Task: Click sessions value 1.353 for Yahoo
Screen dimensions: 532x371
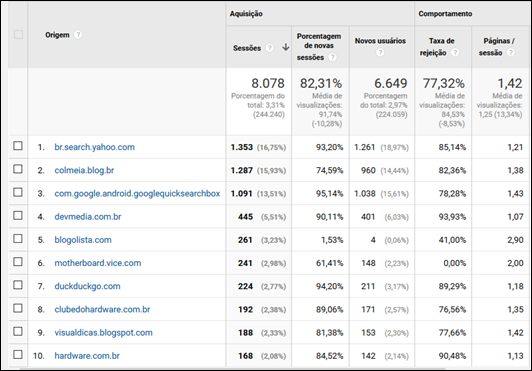Action: point(242,147)
